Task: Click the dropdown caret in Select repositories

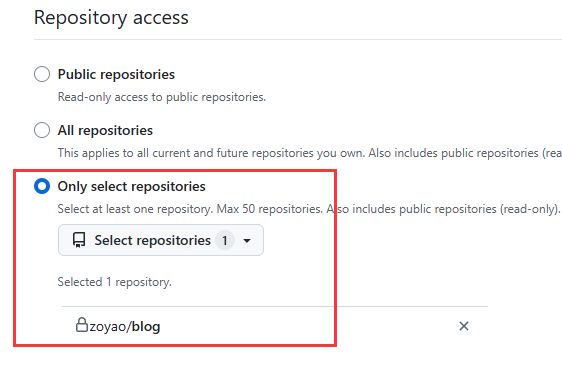Action: [x=247, y=241]
